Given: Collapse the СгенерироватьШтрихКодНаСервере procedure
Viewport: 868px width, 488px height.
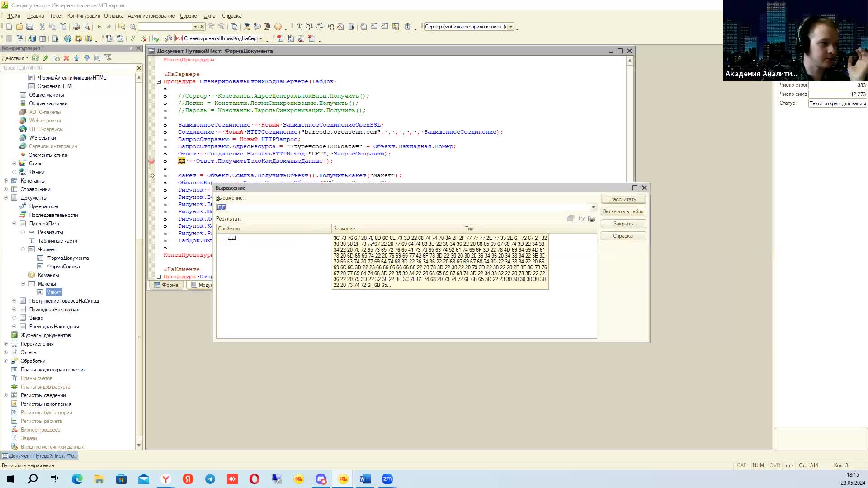Looking at the screenshot, I should coord(159,82).
